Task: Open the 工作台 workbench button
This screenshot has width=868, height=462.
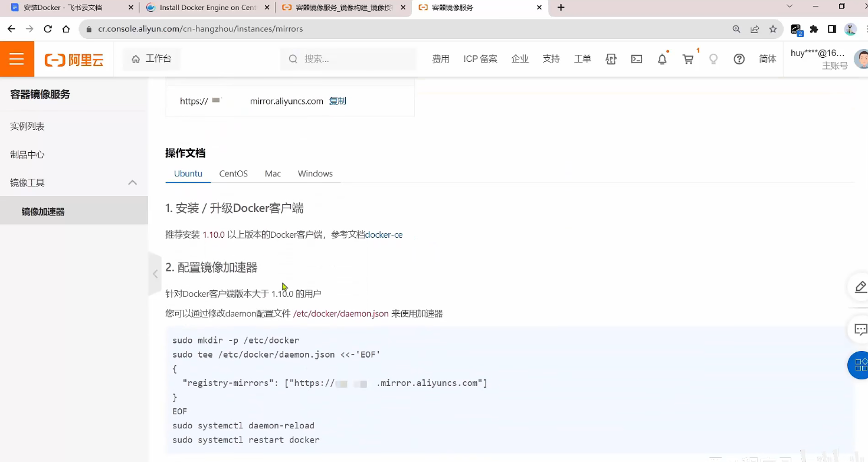Action: [152, 59]
